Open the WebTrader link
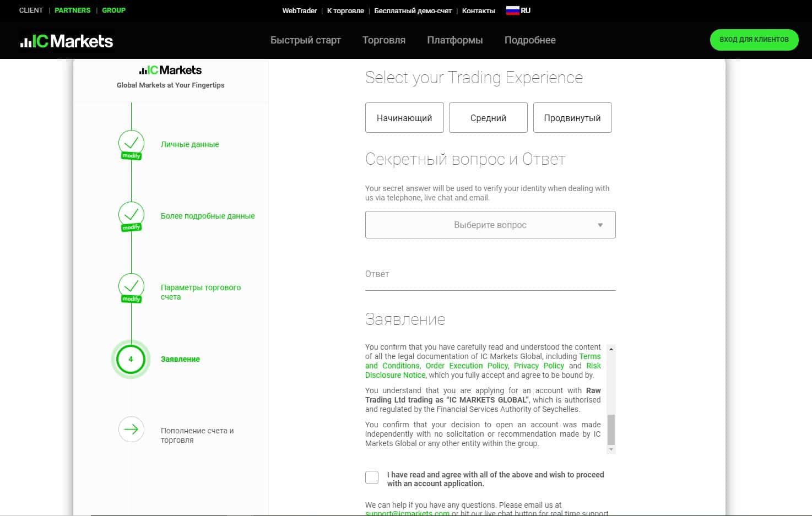This screenshot has height=516, width=812. pos(300,10)
